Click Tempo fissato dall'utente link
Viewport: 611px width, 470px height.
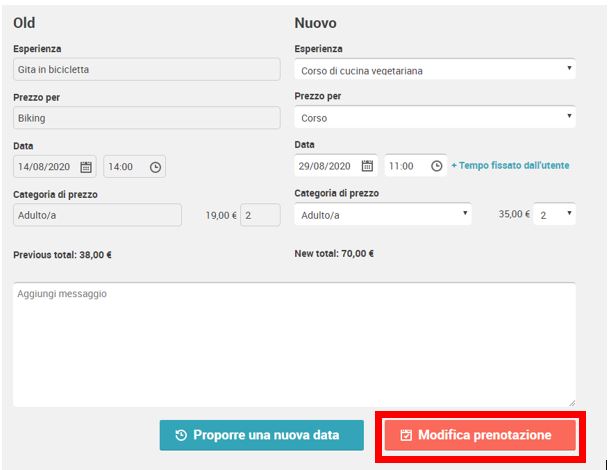tap(510, 165)
